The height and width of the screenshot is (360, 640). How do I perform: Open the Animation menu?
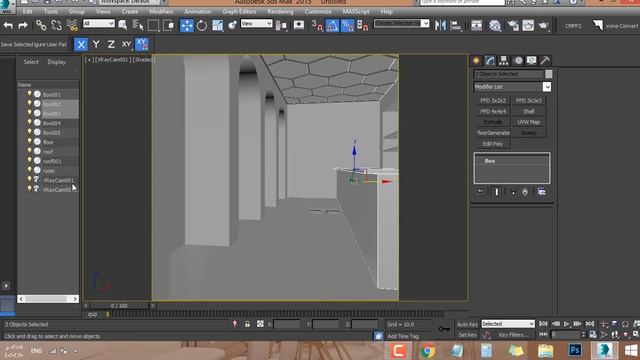(198, 11)
